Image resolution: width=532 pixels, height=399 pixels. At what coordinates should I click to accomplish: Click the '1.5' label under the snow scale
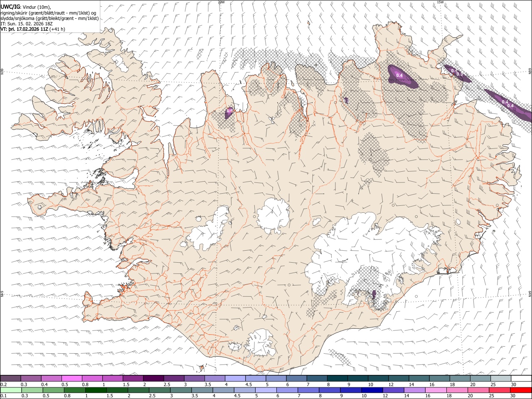pyautogui.click(x=126, y=384)
